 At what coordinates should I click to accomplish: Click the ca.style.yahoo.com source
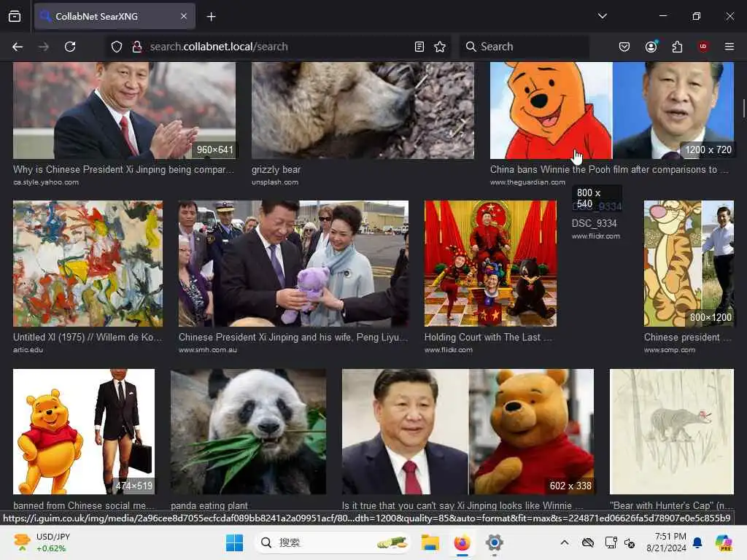pos(46,182)
